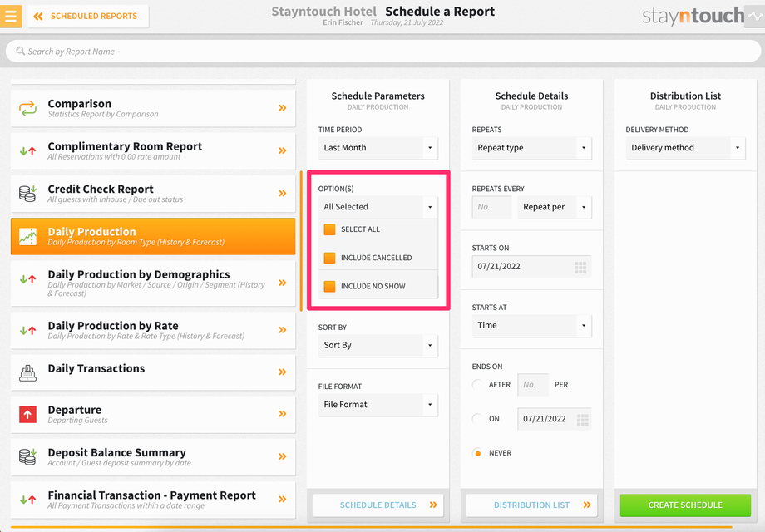The width and height of the screenshot is (765, 532).
Task: Click the Comparison report loop icon
Action: click(27, 108)
